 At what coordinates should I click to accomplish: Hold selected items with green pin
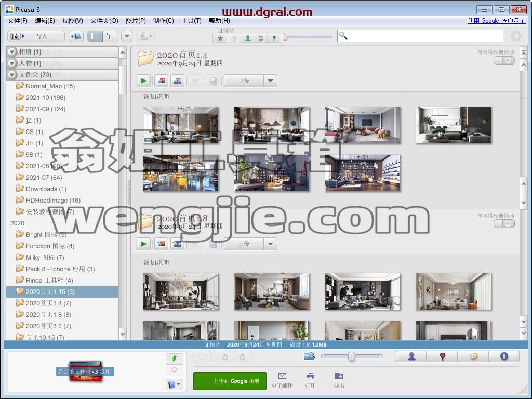pos(175,358)
